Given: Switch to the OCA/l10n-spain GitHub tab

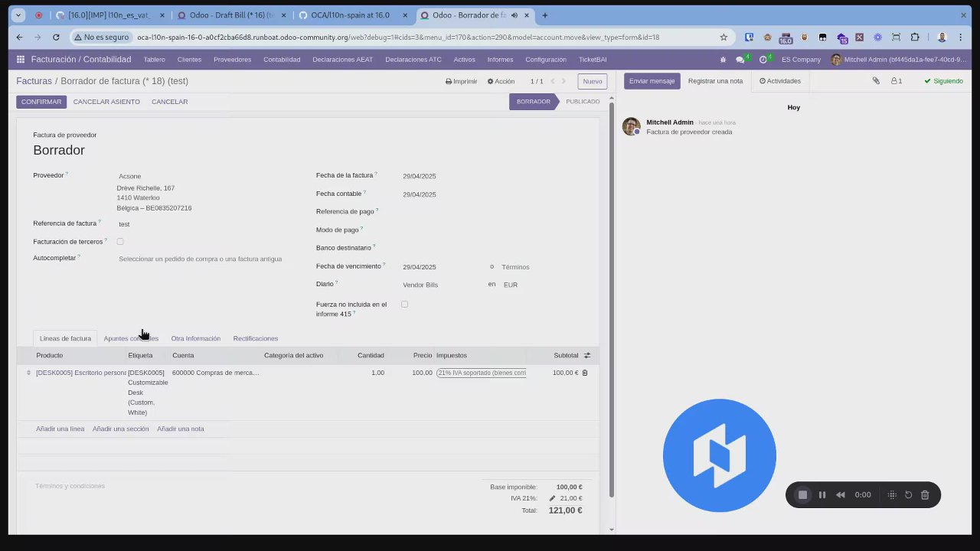Looking at the screenshot, I should coord(351,15).
